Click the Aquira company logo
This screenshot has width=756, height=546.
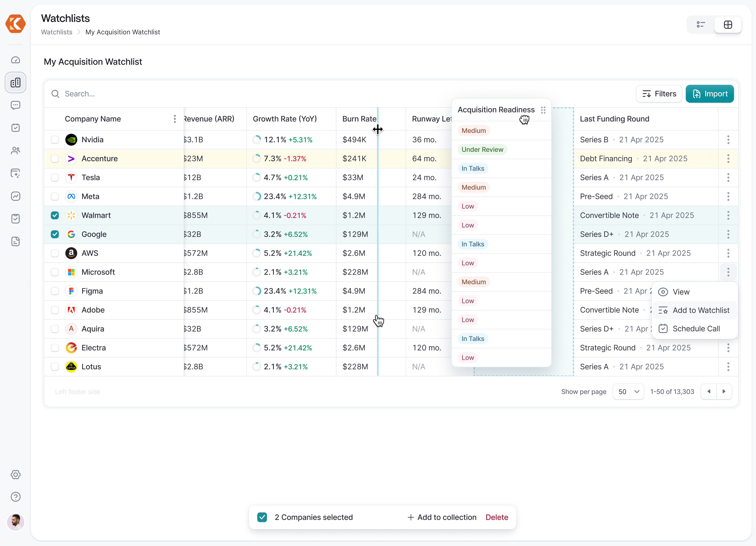(71, 329)
